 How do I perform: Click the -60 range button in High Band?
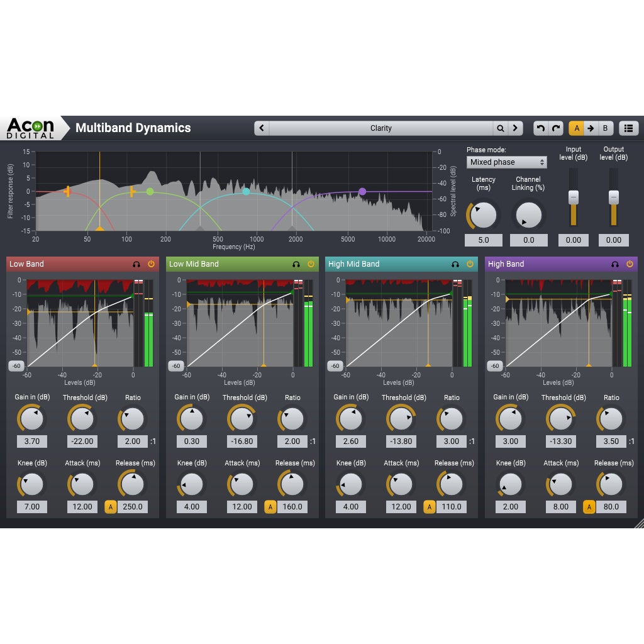click(495, 366)
